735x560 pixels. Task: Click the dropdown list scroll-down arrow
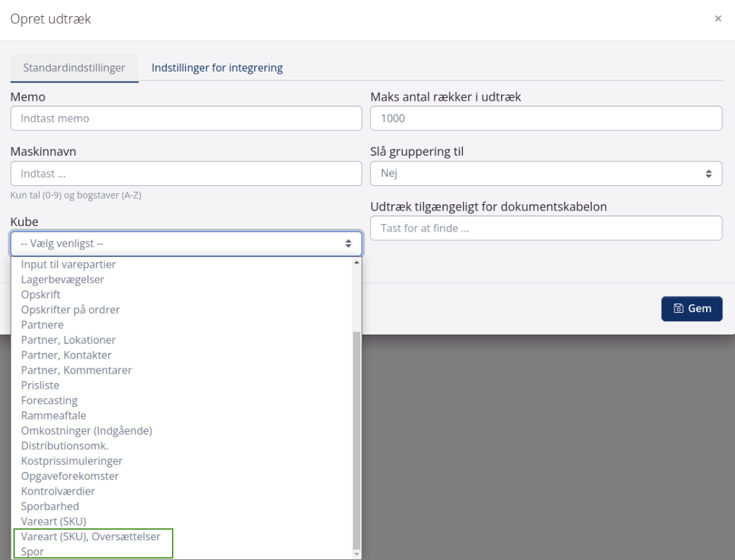pos(357,554)
